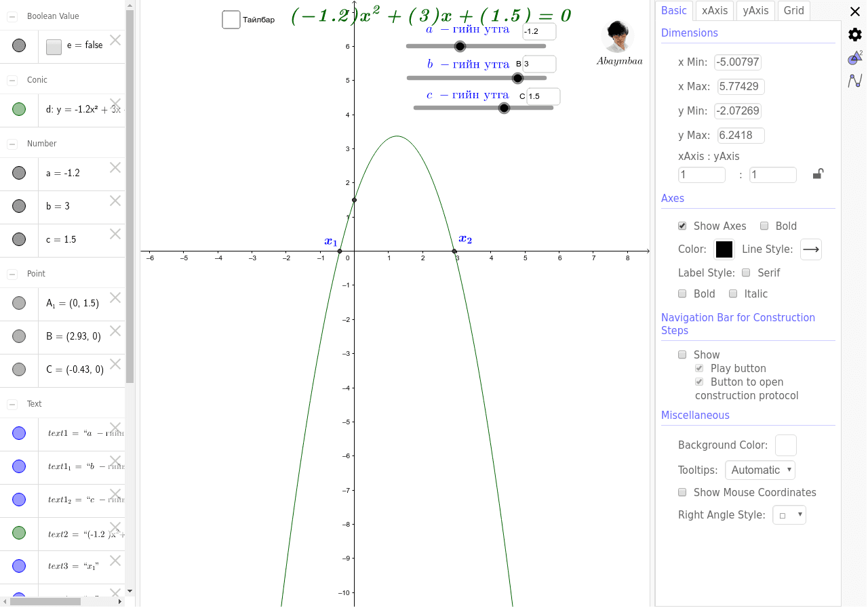Delete the text2 entry
The height and width of the screenshot is (608, 868).
point(115,527)
